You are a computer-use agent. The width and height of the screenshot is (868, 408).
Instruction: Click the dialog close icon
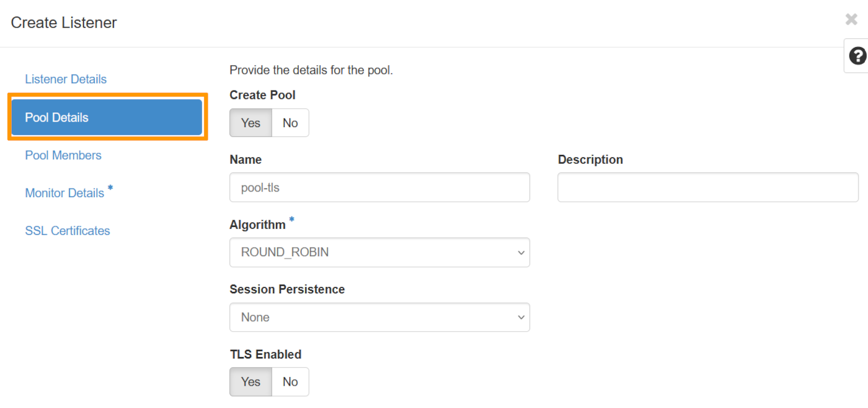point(850,19)
